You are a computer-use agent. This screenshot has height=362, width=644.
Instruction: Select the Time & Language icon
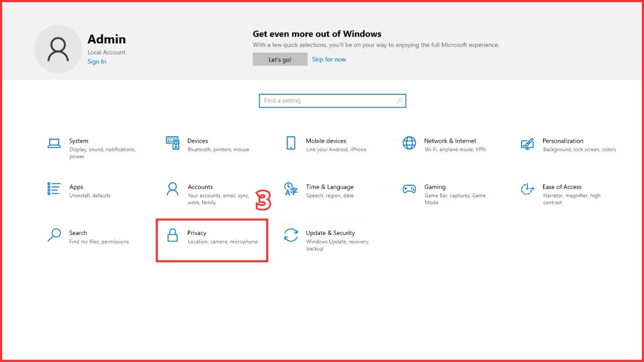pos(291,189)
